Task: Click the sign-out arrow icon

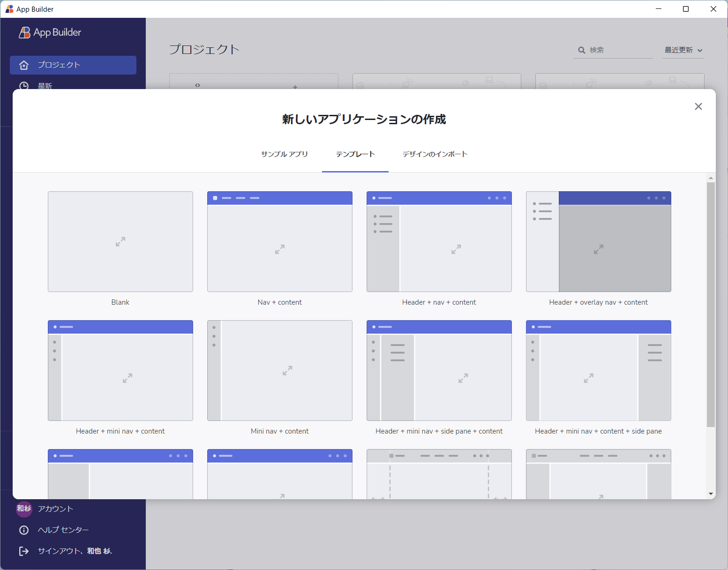Action: pos(24,551)
